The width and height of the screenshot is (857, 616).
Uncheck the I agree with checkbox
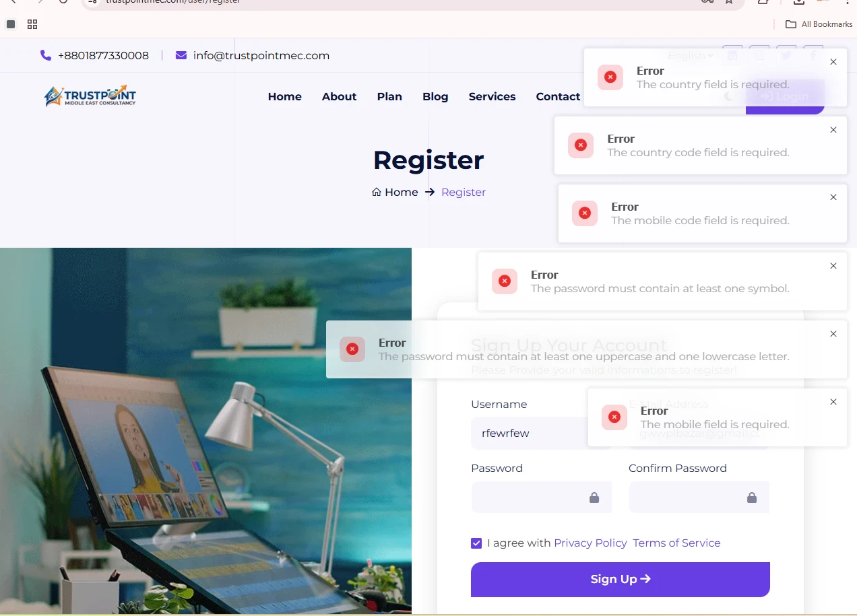(x=476, y=543)
